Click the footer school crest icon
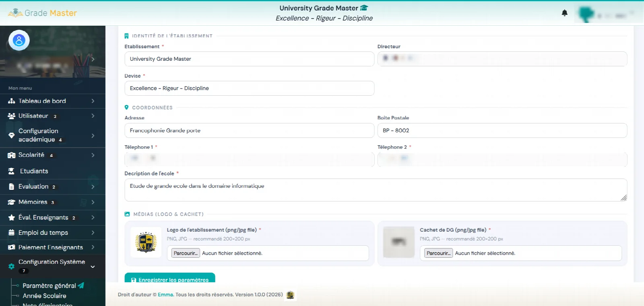 [290, 295]
